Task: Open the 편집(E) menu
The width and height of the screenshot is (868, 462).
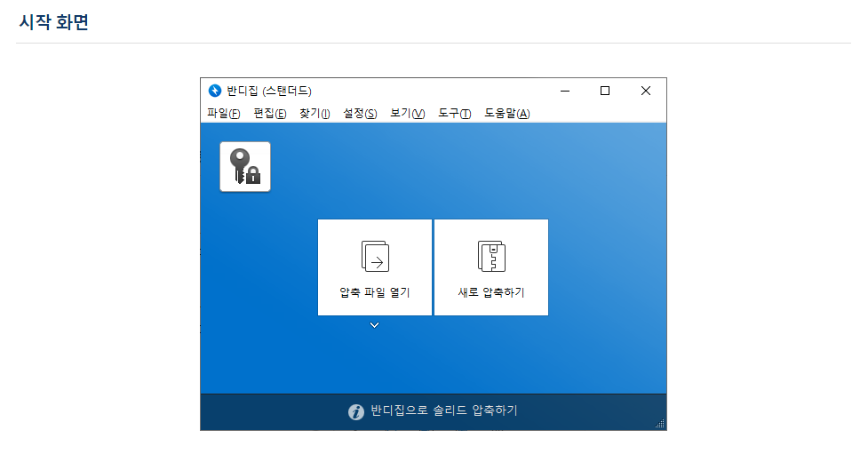Action: 269,114
